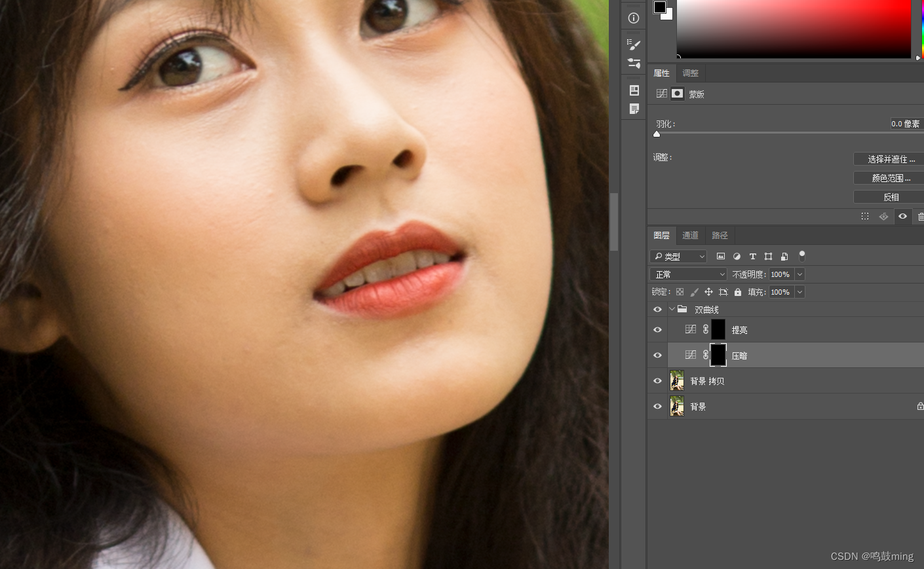Hide the 双曲线 group
924x569 pixels.
click(657, 309)
